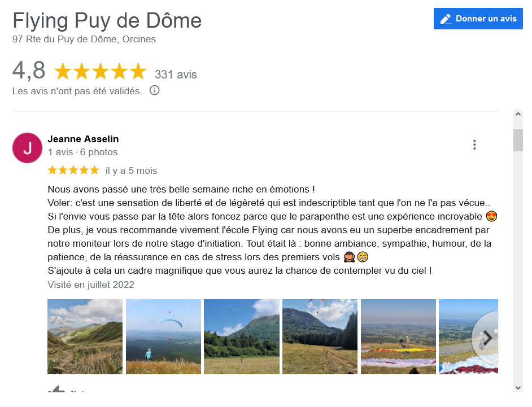Open info icon beside unvalidated reviews notice
532x407 pixels.
[154, 90]
